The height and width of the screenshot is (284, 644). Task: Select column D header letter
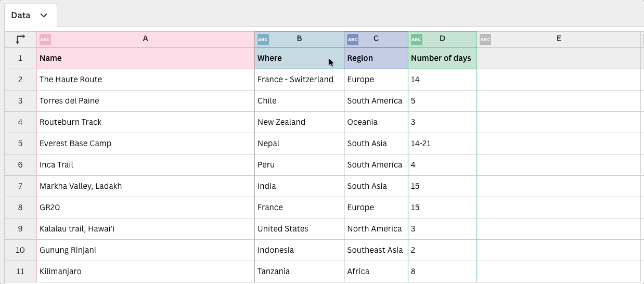click(x=442, y=38)
